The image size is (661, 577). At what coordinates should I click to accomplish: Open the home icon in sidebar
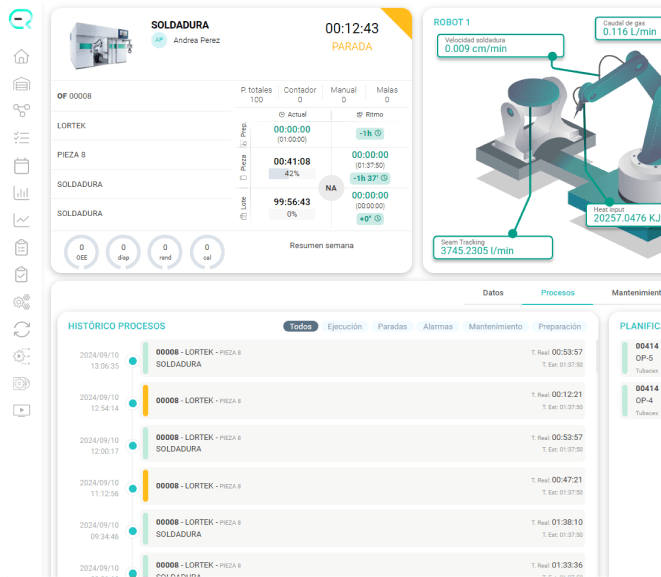tap(21, 56)
